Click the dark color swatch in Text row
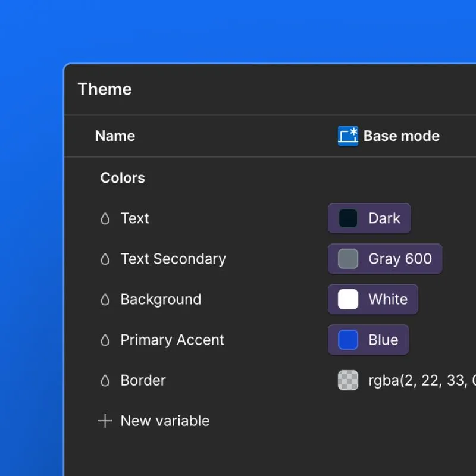The width and height of the screenshot is (476, 476). point(348,218)
